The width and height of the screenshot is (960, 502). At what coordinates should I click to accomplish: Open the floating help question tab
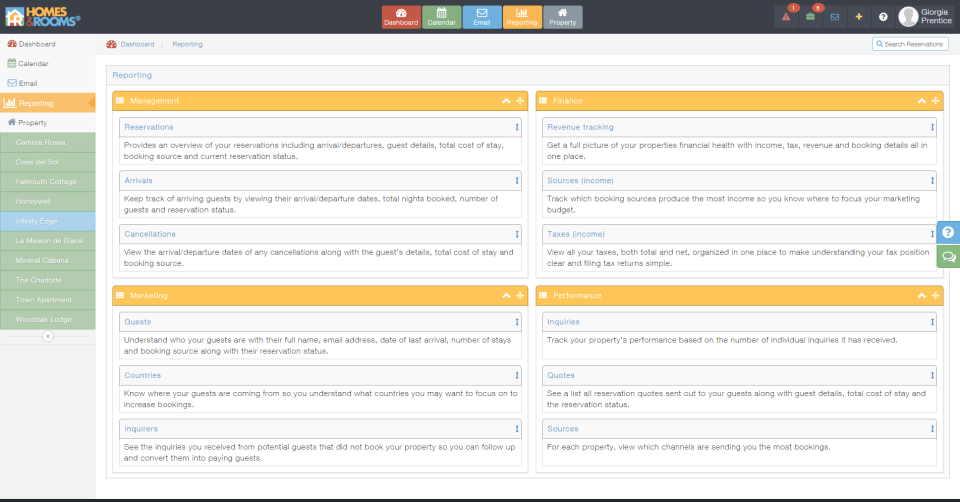948,233
